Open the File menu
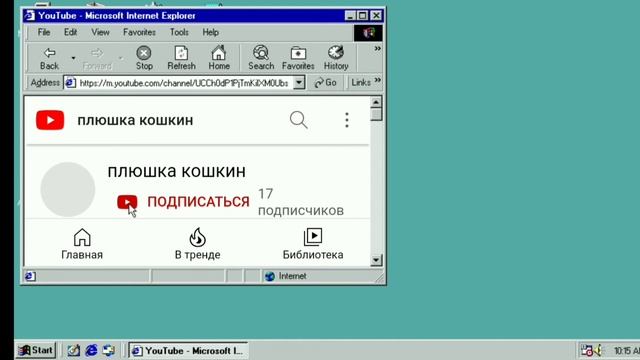Screen dimensions: 640x360 click(x=44, y=32)
